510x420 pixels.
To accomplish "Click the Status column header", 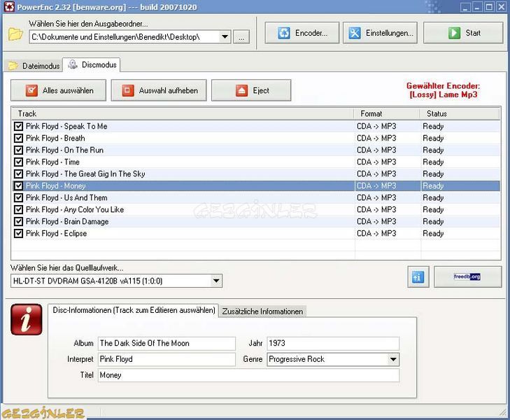I will click(460, 113).
